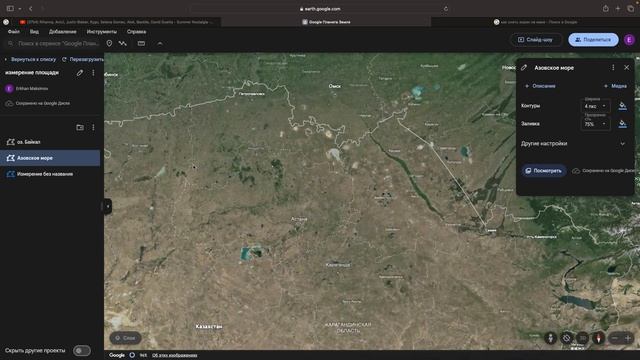640x360 pixels.
Task: Collapse the top toolbar with the chevron
Action: pos(160,43)
